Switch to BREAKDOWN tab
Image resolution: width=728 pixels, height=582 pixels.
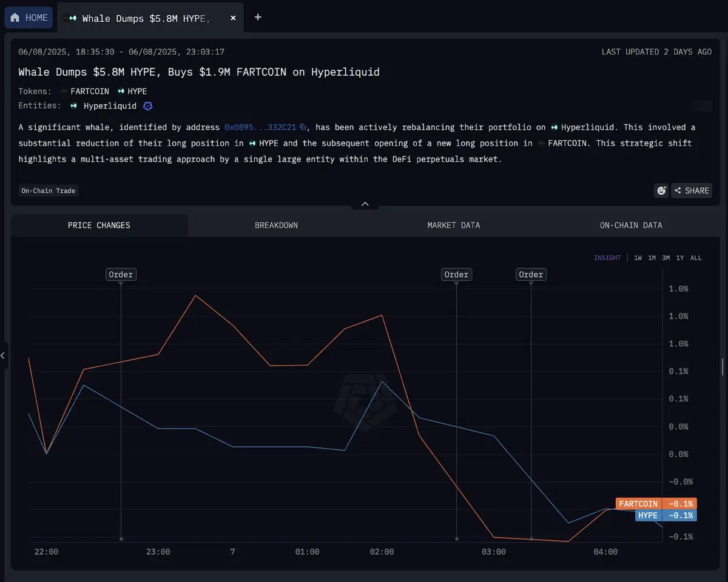pyautogui.click(x=276, y=225)
